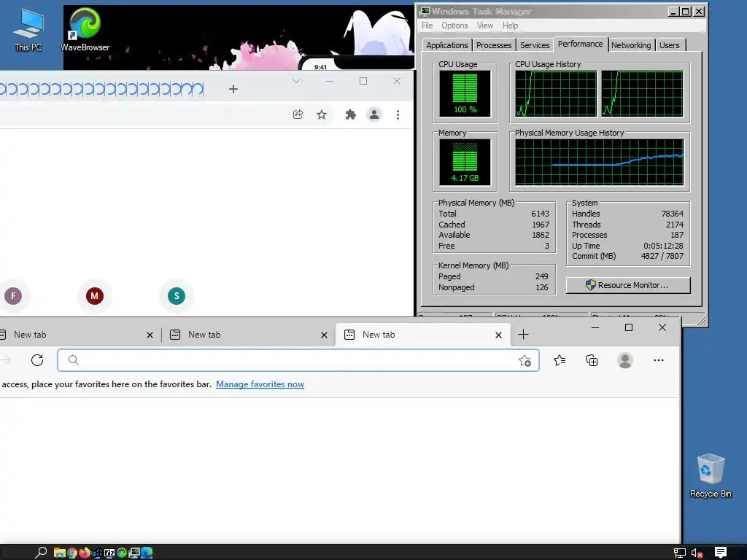747x560 pixels.
Task: Select the active 'New tab' in Edge
Action: [423, 334]
